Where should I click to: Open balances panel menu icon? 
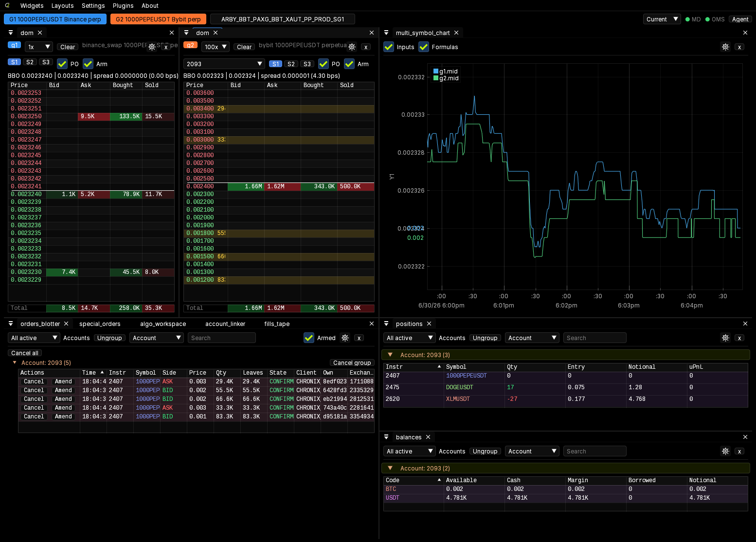coord(386,437)
